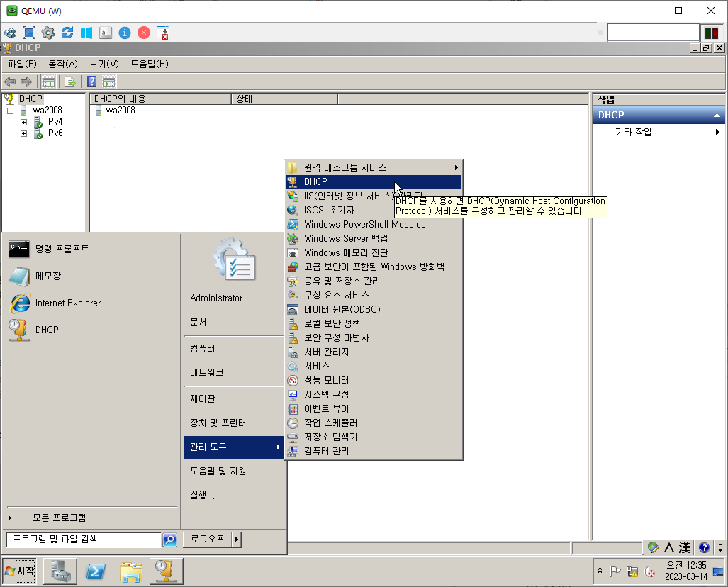The width and height of the screenshot is (728, 587).
Task: Open the 보기(V) menu
Action: pos(104,64)
